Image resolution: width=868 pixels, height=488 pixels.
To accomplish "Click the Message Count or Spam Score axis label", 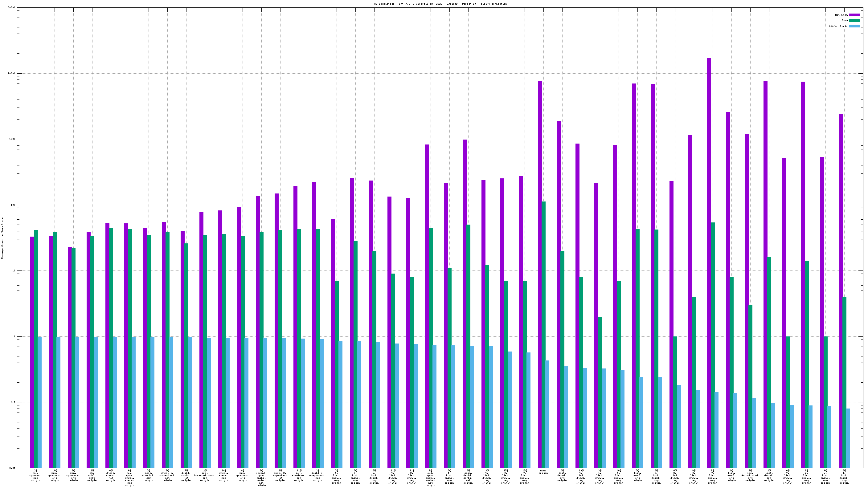I will (x=2, y=238).
